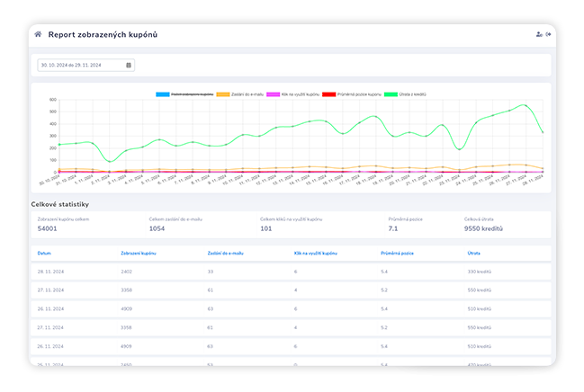The width and height of the screenshot is (584, 392).
Task: Select the total clicks value 101
Action: 266,228
